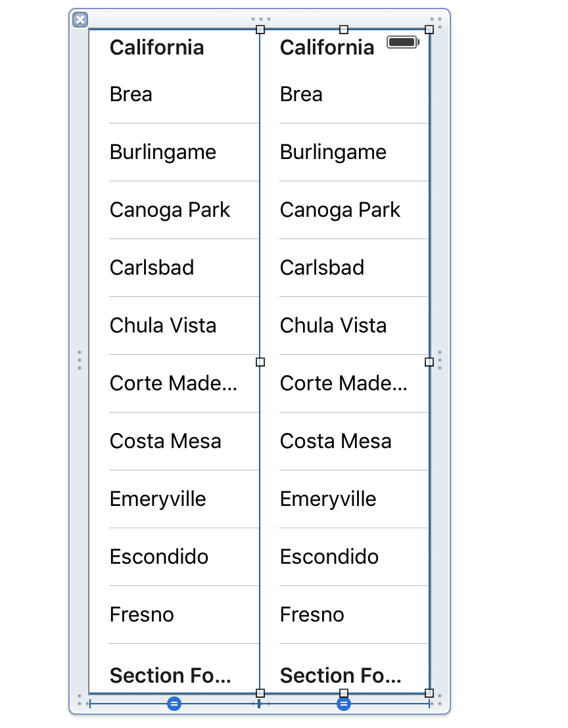Select the Canoga Park row in the left table

tap(170, 210)
